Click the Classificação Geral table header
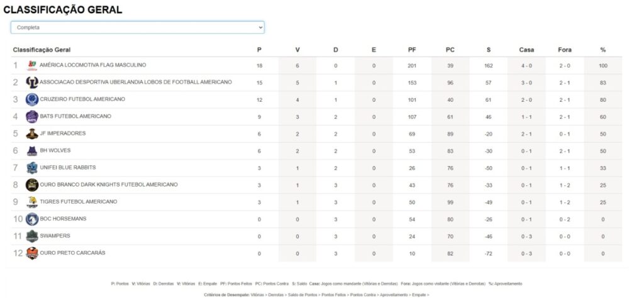 click(42, 50)
